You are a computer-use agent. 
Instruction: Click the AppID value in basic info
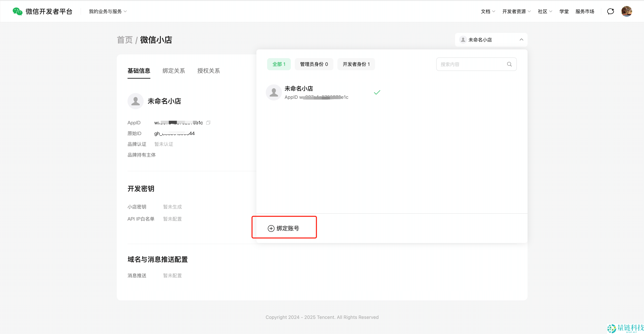tap(179, 123)
